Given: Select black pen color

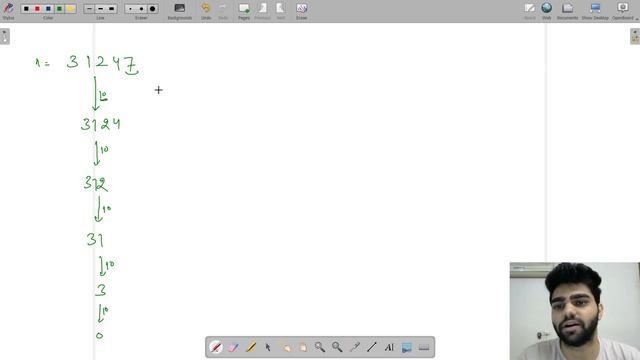Looking at the screenshot, I should point(26,9).
